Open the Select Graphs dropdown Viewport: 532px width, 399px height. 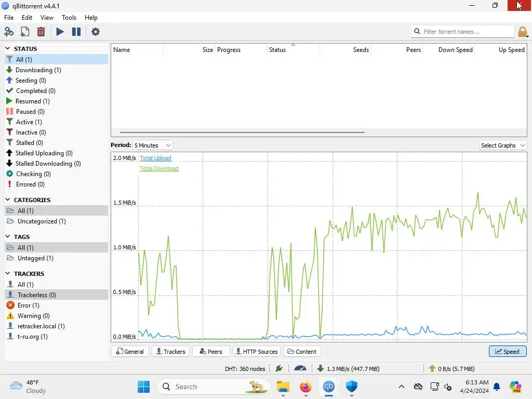[x=503, y=145]
